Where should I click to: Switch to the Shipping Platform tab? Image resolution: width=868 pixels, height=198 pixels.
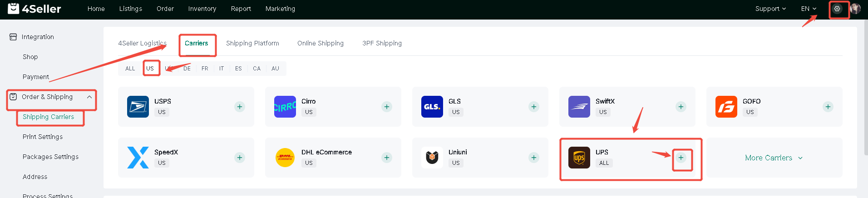[252, 43]
